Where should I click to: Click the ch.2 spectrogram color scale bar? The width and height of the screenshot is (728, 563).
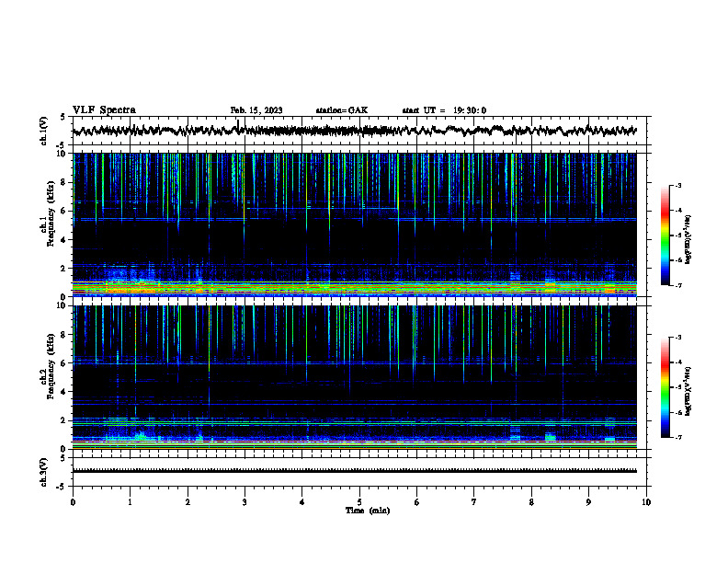click(665, 387)
